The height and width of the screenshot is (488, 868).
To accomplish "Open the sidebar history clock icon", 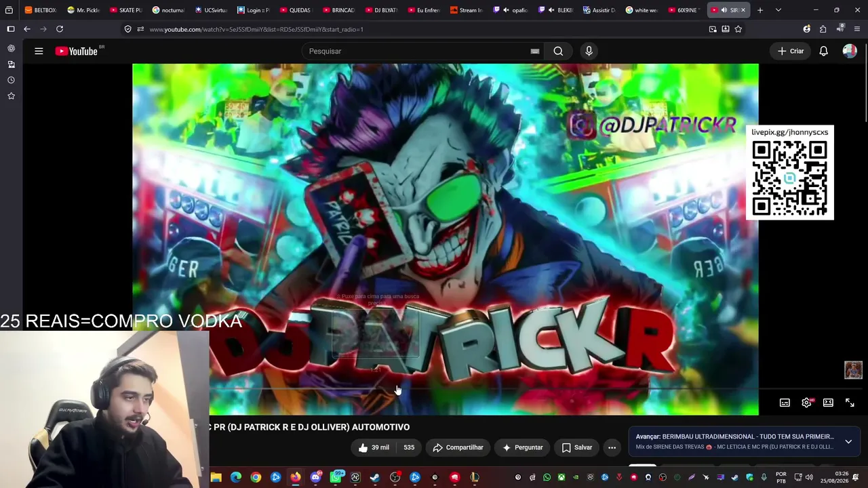I will click(x=11, y=80).
